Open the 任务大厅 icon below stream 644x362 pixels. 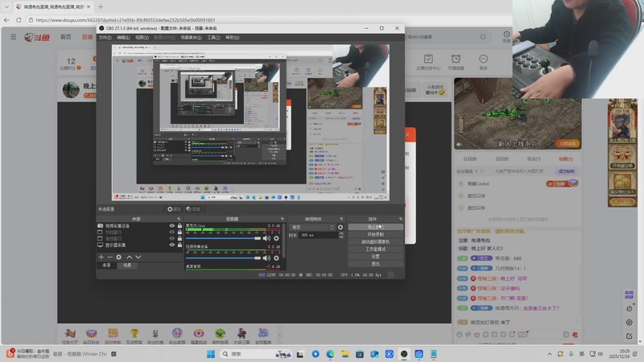coord(70,335)
